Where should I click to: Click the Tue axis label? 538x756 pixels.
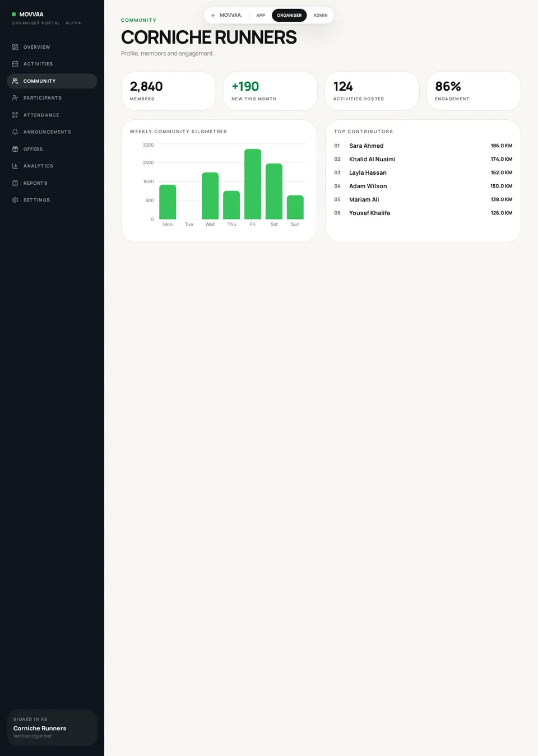pyautogui.click(x=189, y=225)
